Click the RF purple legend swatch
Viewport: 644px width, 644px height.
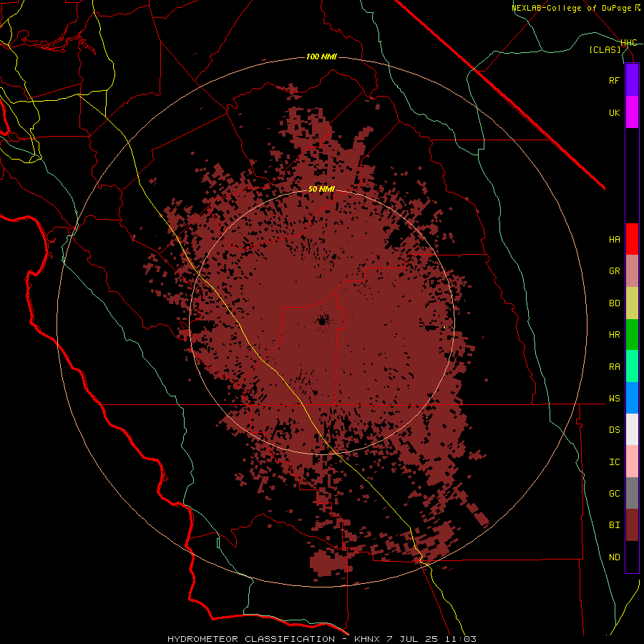pyautogui.click(x=632, y=80)
